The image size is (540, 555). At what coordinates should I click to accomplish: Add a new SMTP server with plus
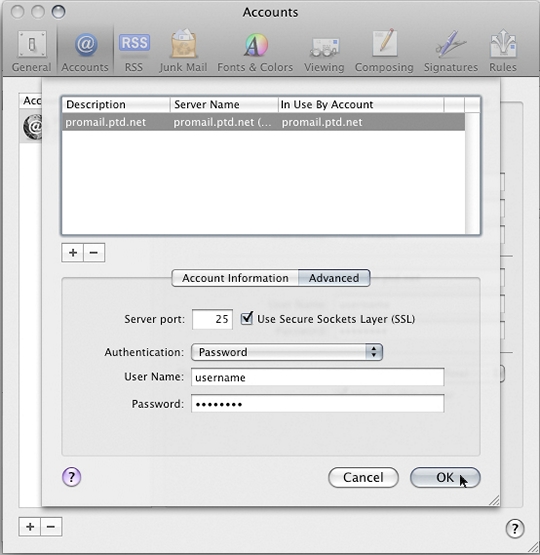[x=73, y=253]
